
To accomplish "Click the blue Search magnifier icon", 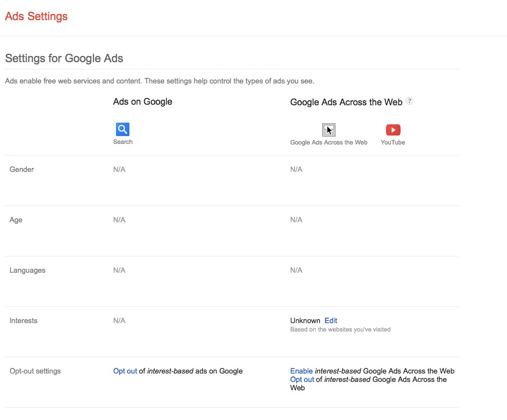I will click(x=123, y=129).
